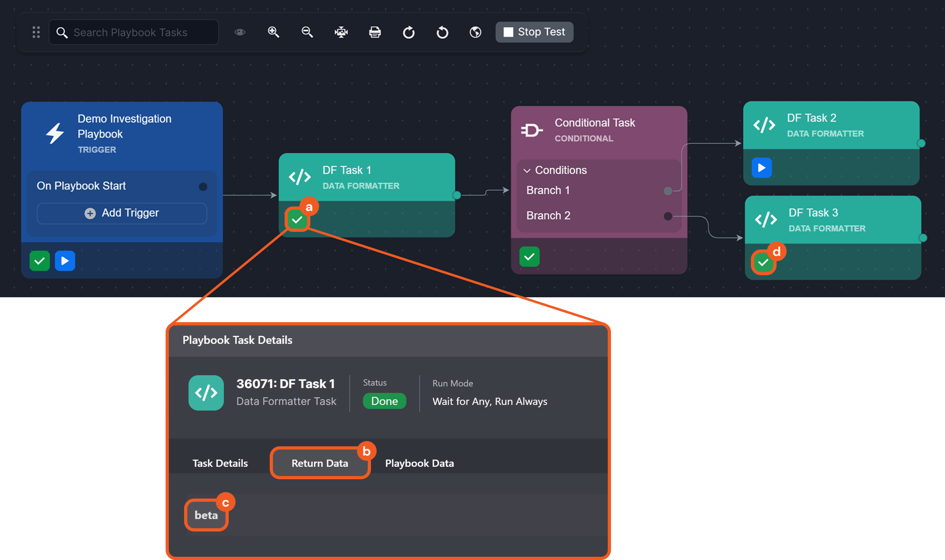The height and width of the screenshot is (560, 945).
Task: Click the counterclockwise undo arrow icon
Action: click(442, 32)
